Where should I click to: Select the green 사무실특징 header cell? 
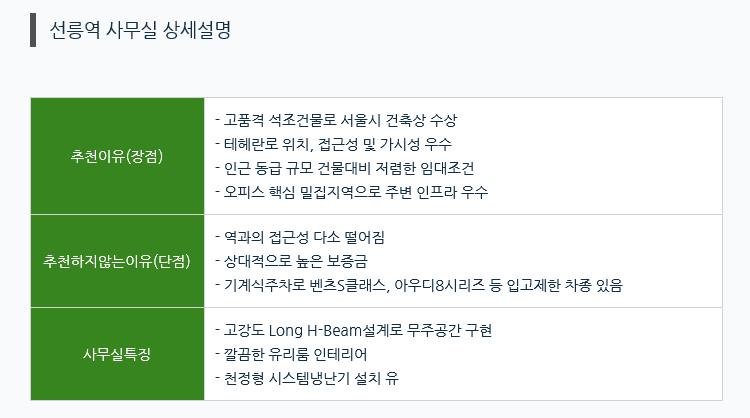[x=117, y=354]
